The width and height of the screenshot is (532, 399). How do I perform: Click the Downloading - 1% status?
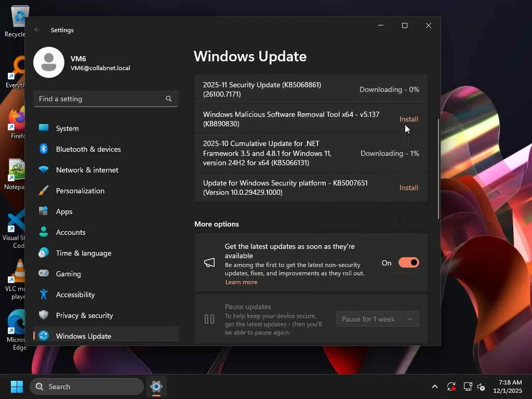click(390, 153)
